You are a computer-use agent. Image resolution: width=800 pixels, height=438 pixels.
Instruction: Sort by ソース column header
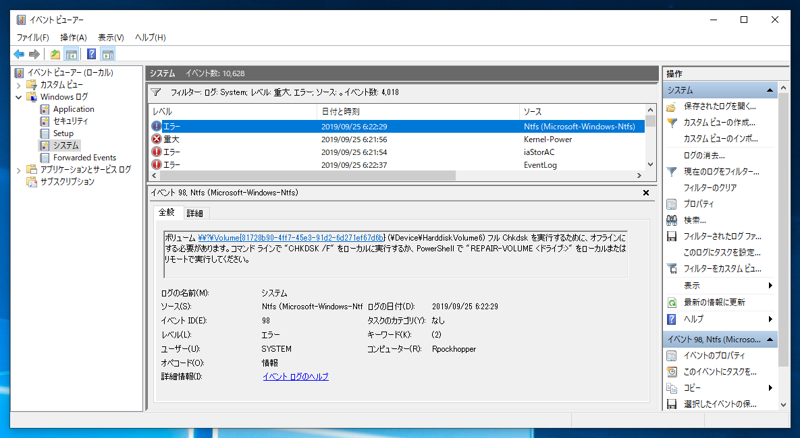[x=582, y=111]
